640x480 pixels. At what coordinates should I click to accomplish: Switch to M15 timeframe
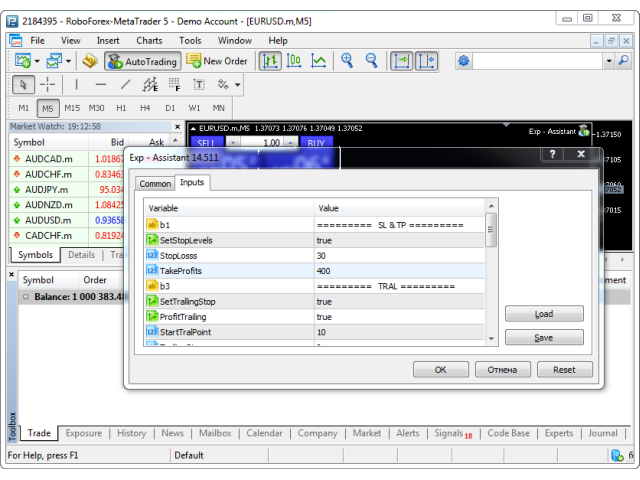72,108
